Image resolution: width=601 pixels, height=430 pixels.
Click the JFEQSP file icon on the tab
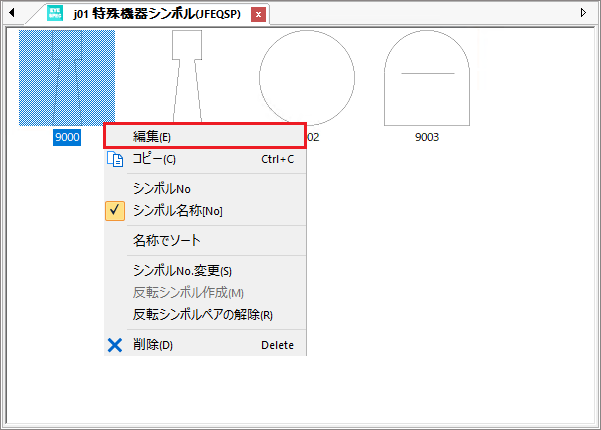pos(56,14)
